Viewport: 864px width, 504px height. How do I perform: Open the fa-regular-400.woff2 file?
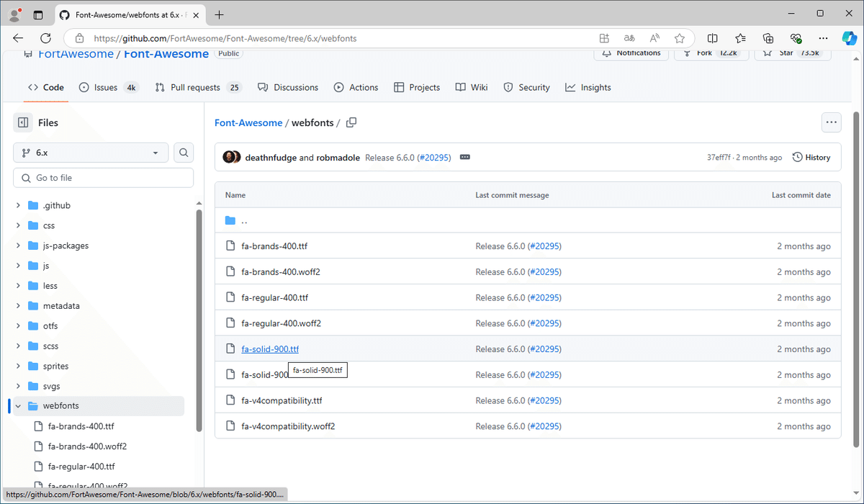pos(281,323)
